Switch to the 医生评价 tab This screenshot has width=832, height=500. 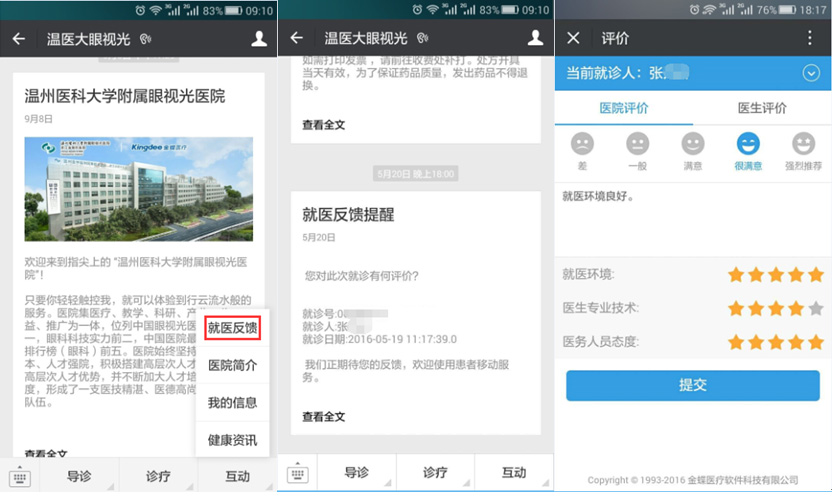pos(762,108)
